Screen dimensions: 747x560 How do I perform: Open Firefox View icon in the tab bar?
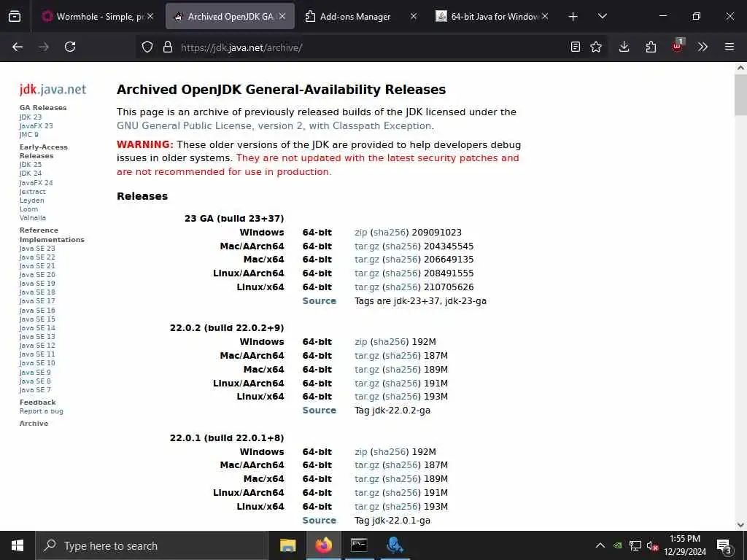15,16
